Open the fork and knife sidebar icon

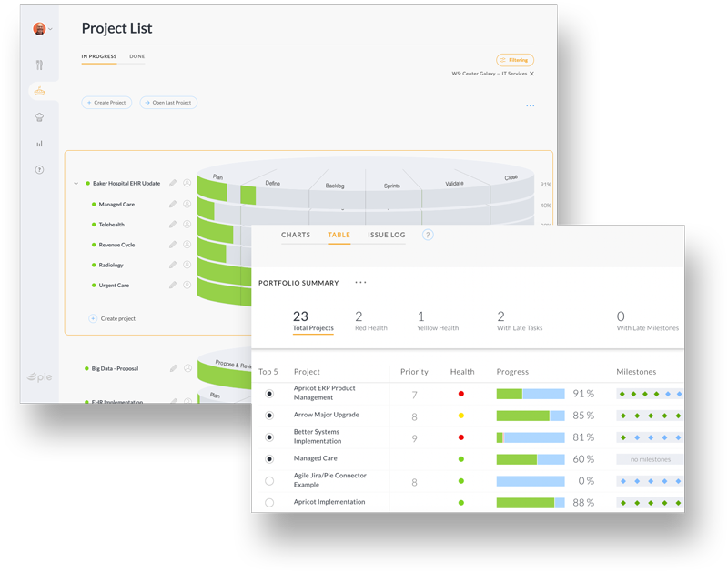coord(39,65)
